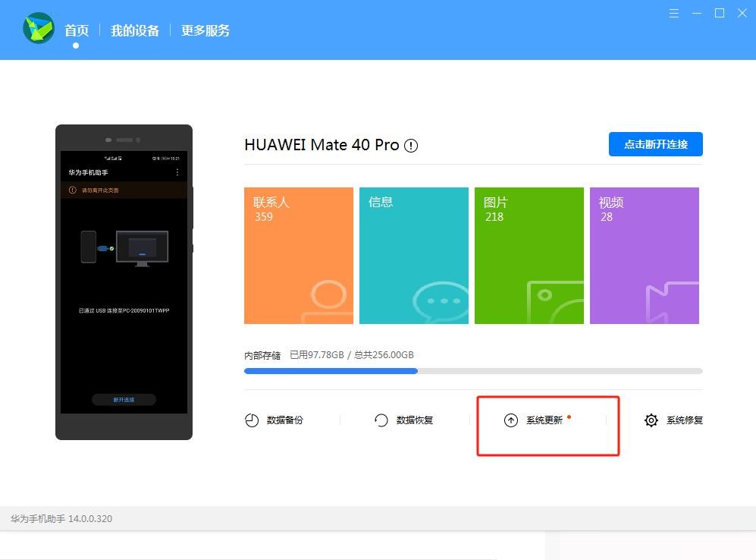
Task: Open the 联系人 tile
Action: (299, 256)
